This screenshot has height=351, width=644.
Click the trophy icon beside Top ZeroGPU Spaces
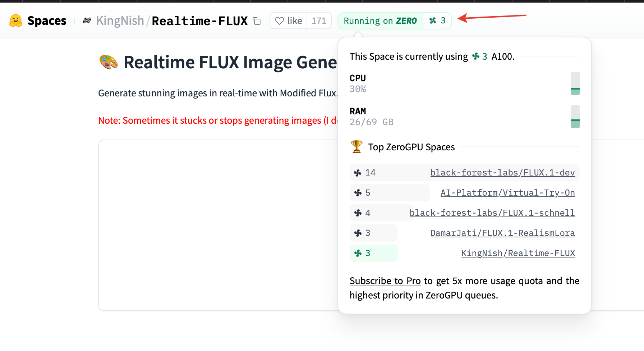tap(356, 147)
